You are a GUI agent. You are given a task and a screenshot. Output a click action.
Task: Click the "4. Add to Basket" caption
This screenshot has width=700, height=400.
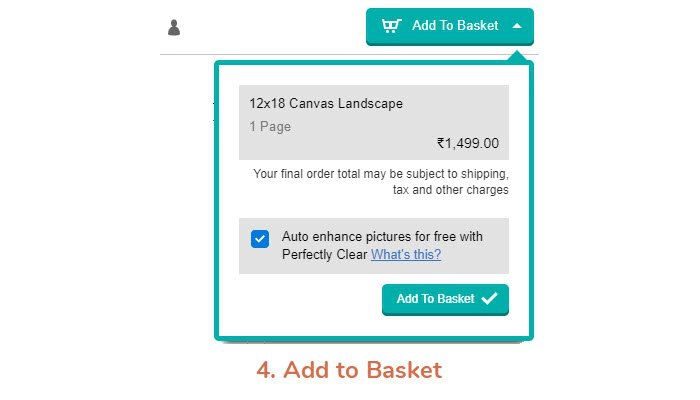[349, 370]
